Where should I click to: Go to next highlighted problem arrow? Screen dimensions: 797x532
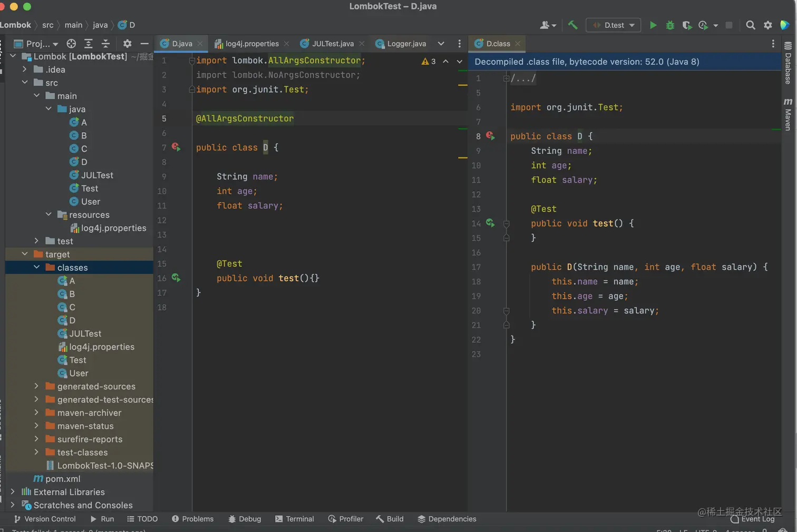click(460, 61)
